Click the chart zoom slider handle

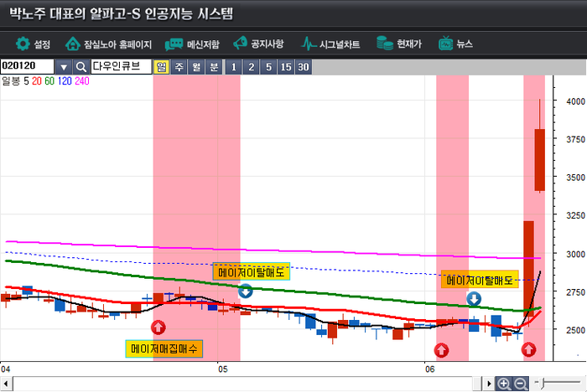tap(542, 383)
